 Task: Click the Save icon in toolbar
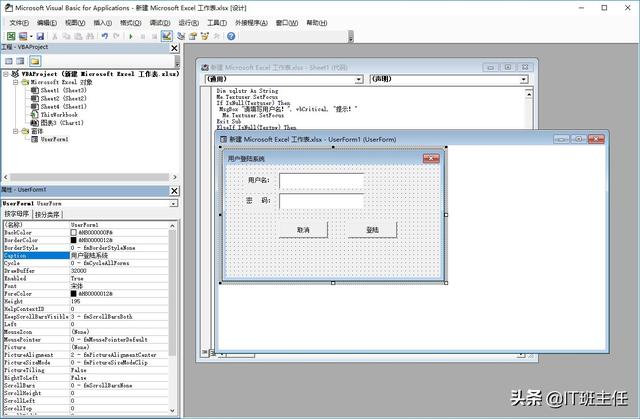click(41, 36)
